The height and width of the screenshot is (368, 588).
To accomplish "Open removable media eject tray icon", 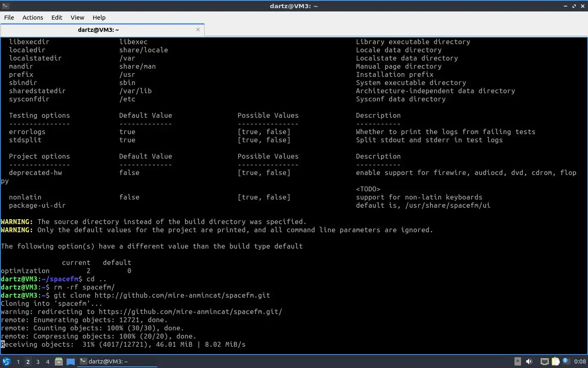I will click(517, 361).
